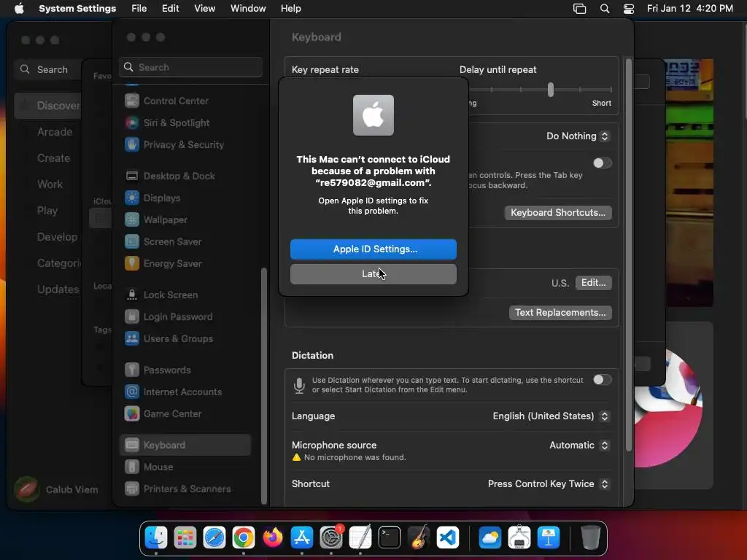Open Control Center from menu bar
Image resolution: width=747 pixels, height=560 pixels.
tap(629, 9)
